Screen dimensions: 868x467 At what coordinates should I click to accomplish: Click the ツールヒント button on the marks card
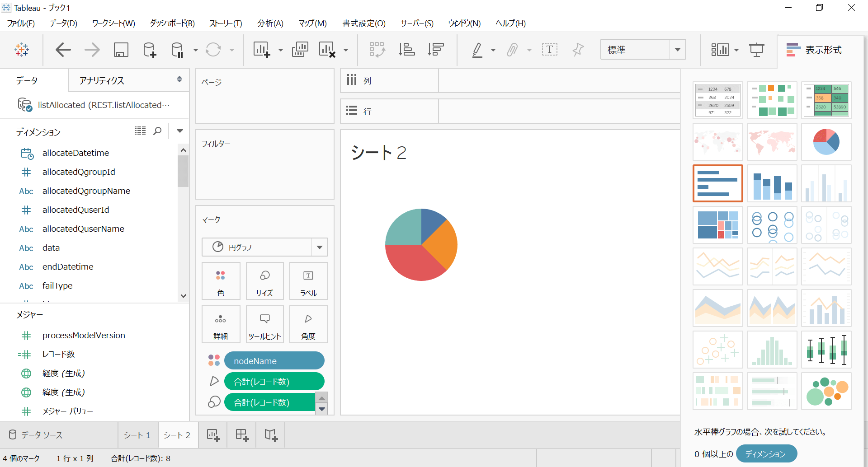point(264,324)
